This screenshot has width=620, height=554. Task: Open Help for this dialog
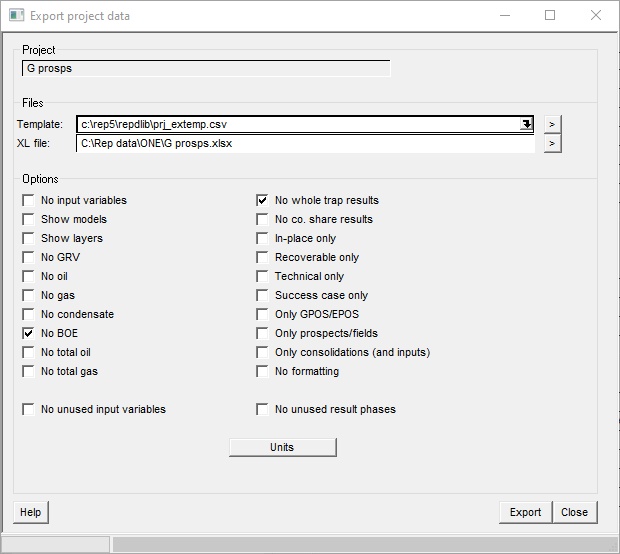pyautogui.click(x=31, y=512)
